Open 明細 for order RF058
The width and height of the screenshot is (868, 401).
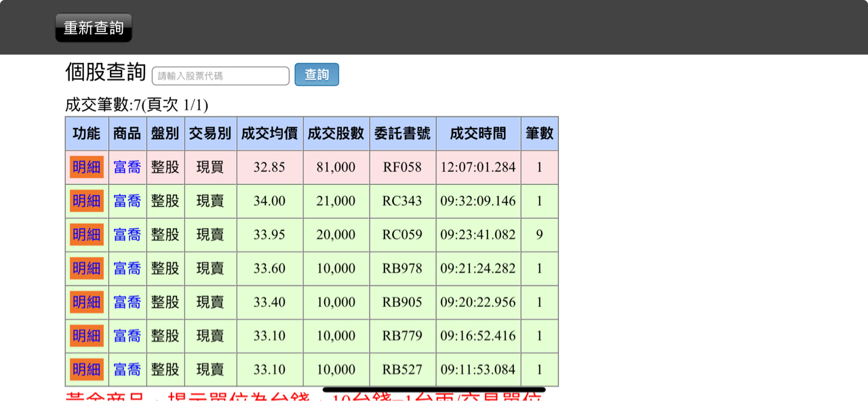coord(87,167)
